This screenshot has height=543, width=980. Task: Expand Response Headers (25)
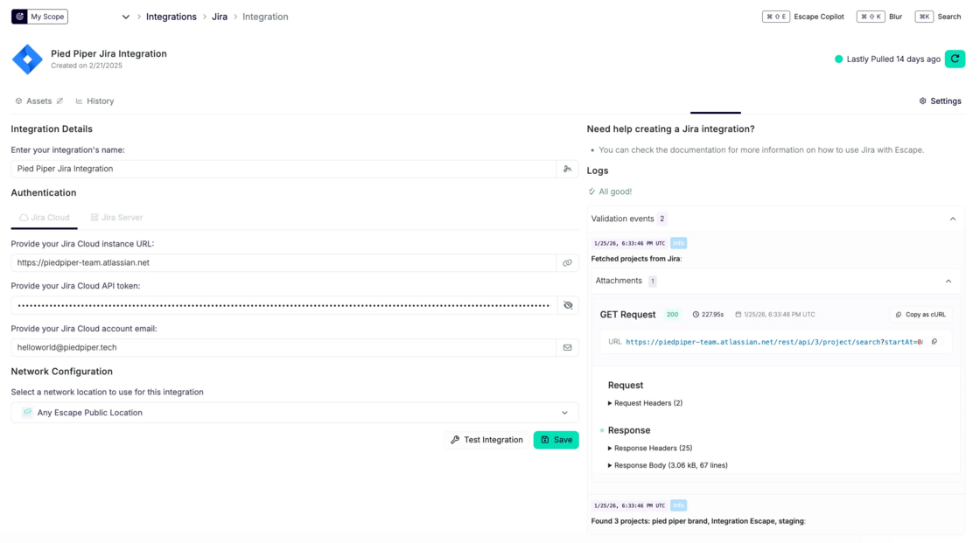650,448
